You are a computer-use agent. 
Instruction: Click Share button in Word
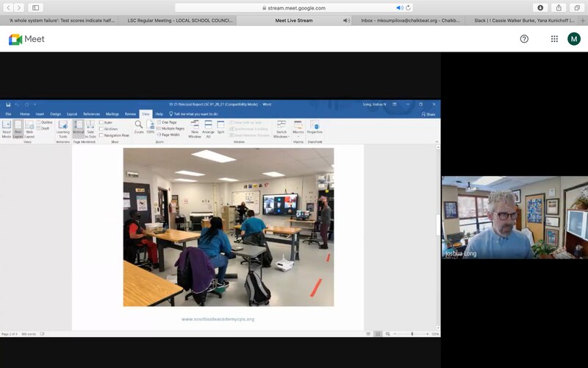click(429, 114)
